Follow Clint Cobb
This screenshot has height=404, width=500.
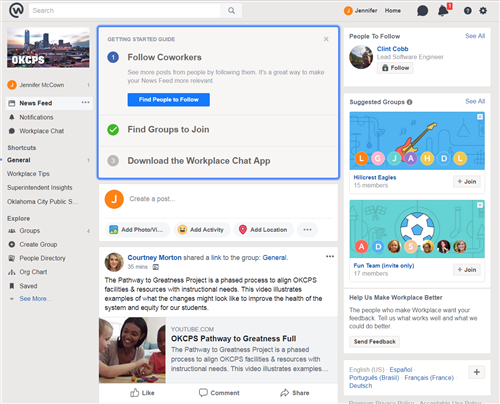395,68
